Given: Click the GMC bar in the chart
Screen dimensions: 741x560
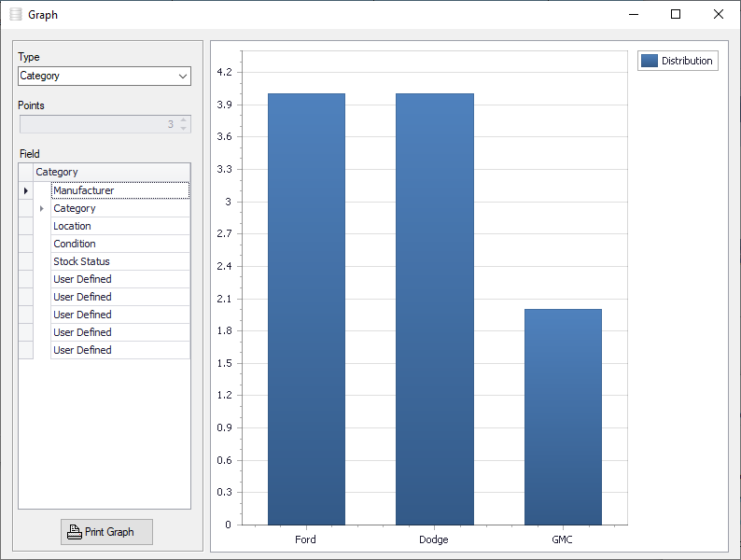Looking at the screenshot, I should point(563,417).
